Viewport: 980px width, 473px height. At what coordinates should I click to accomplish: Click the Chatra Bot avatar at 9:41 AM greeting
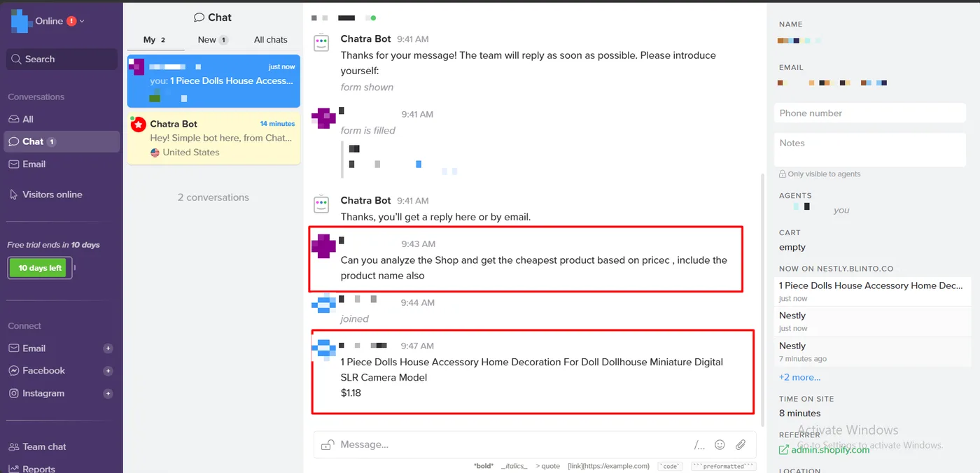321,43
